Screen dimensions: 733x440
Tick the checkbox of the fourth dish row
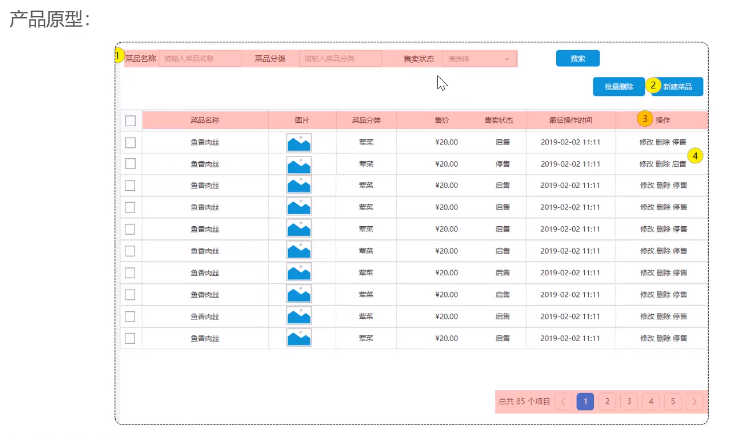130,207
